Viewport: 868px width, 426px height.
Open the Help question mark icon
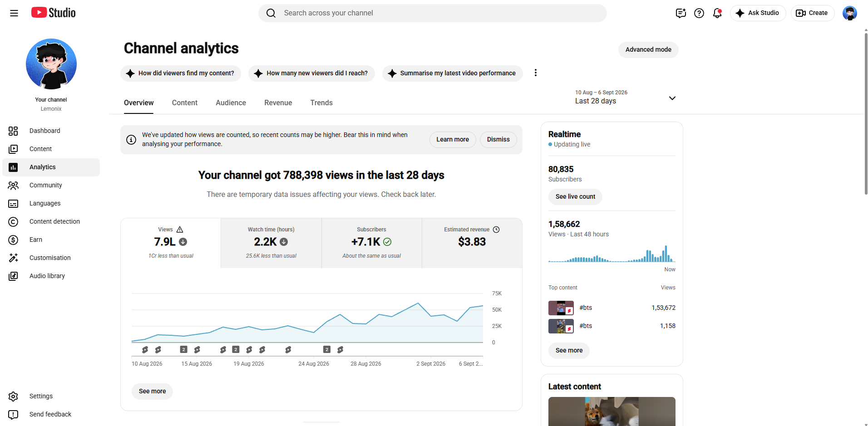[699, 13]
